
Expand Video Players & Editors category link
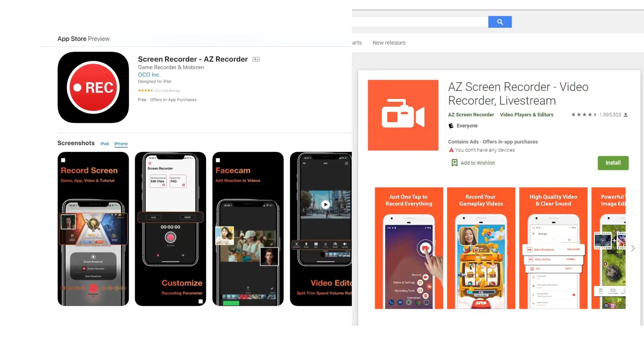(526, 114)
